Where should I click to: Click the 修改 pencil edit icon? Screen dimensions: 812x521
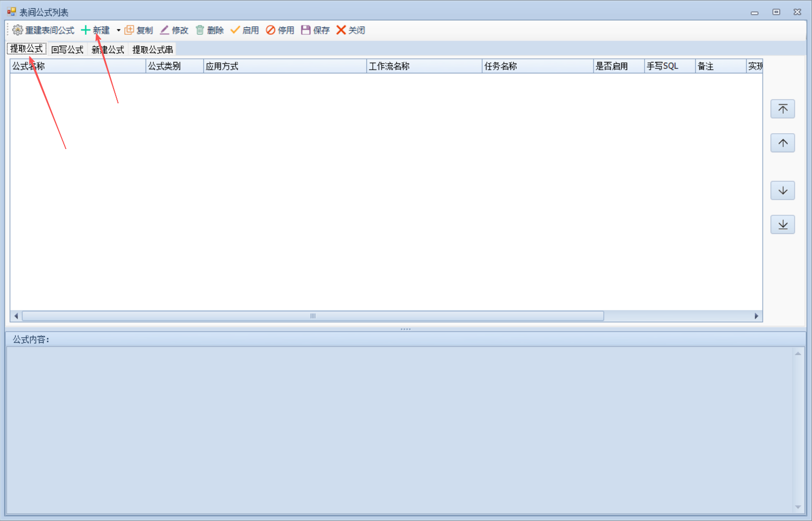click(x=165, y=30)
